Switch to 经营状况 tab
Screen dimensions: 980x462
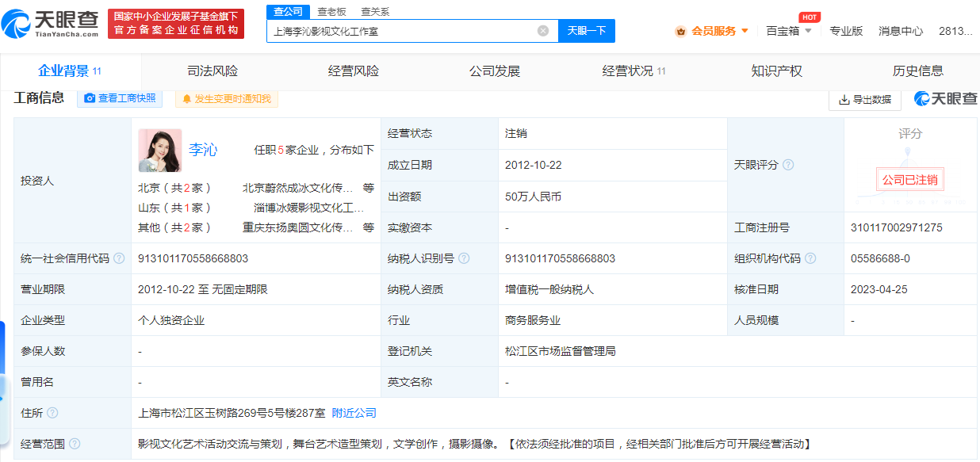[x=634, y=71]
